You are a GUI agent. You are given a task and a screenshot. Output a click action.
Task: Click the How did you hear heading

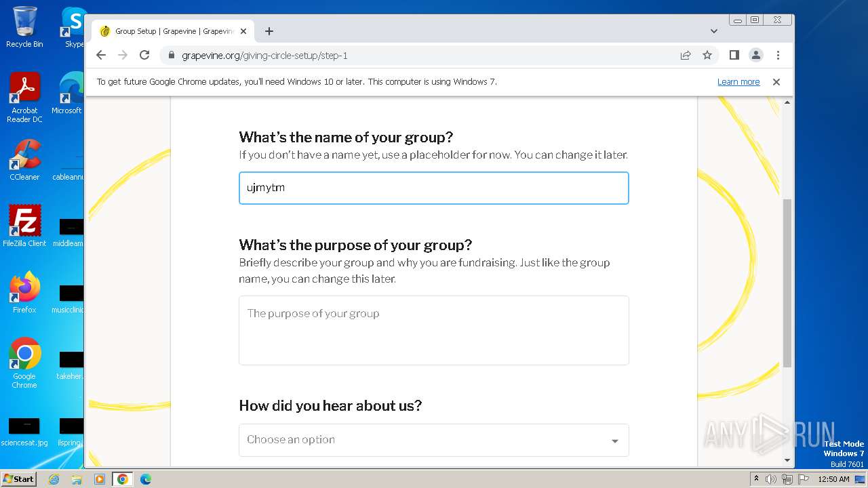coord(330,406)
